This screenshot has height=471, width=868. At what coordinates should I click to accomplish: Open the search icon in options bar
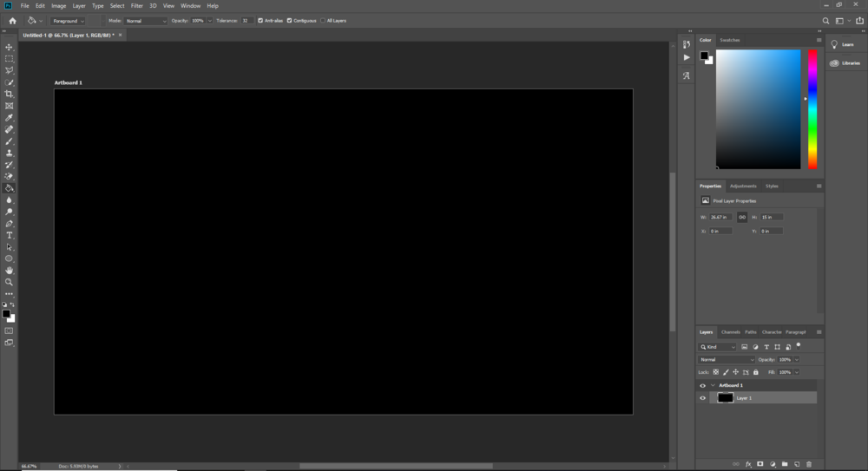click(x=825, y=21)
